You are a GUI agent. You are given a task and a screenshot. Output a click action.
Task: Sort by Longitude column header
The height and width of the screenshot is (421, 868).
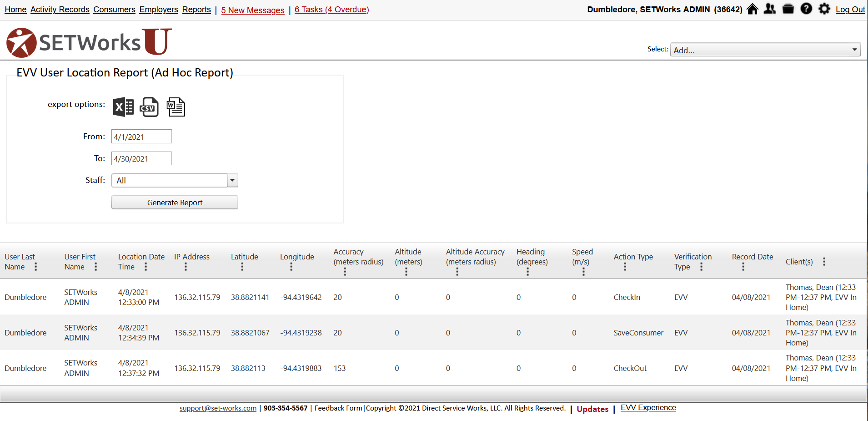coord(297,257)
